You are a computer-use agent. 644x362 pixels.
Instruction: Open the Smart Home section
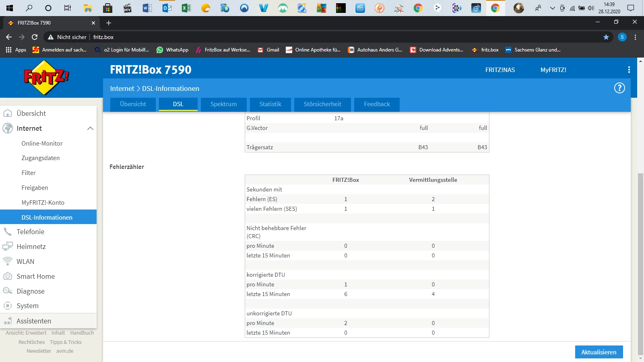[35, 276]
